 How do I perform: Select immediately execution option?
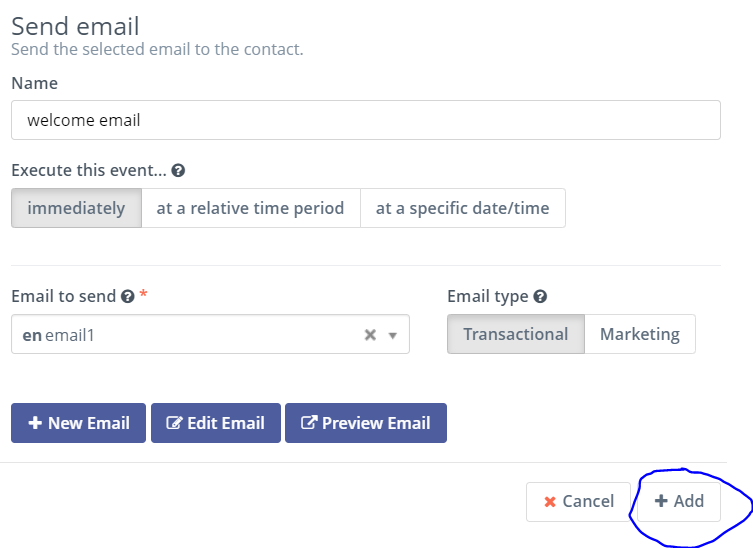click(x=76, y=208)
